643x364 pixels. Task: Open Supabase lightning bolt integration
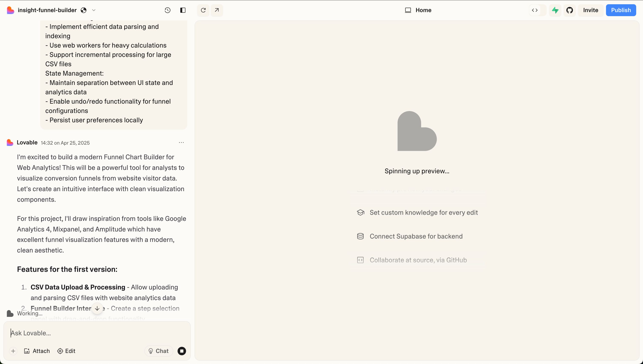coord(555,10)
